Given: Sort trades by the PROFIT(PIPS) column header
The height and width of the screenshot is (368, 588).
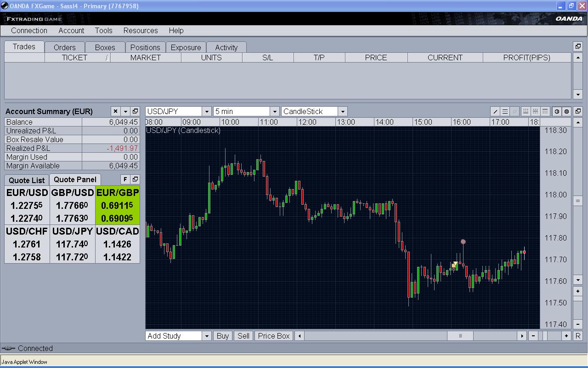Looking at the screenshot, I should coord(527,57).
